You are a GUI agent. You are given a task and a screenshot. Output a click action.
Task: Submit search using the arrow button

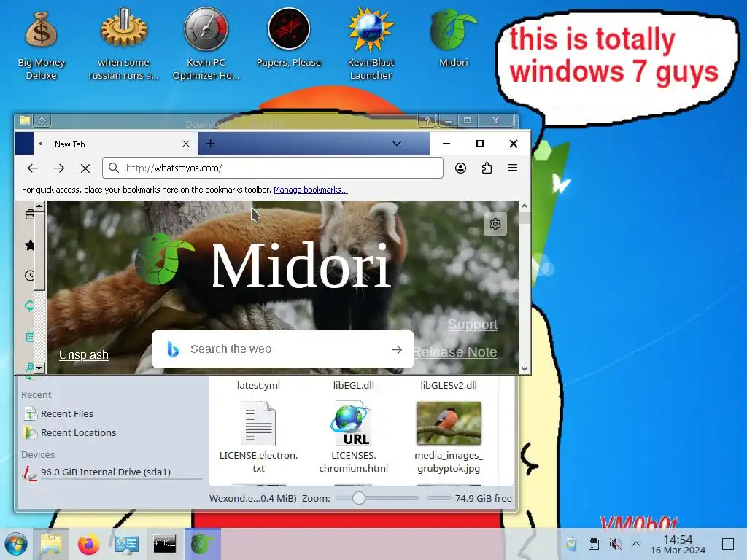[x=396, y=349]
